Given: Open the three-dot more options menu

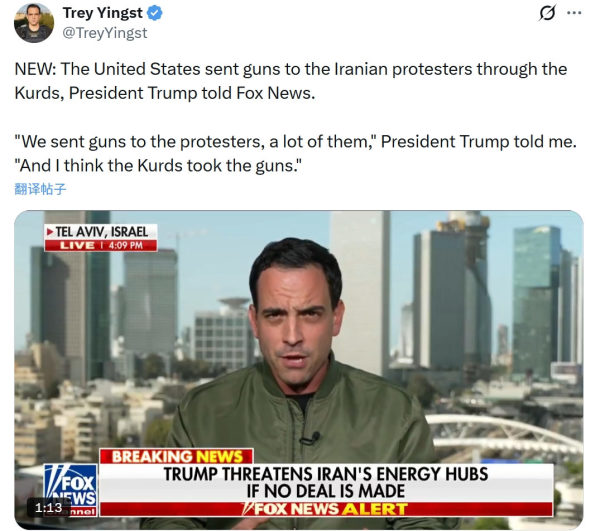Looking at the screenshot, I should (574, 13).
